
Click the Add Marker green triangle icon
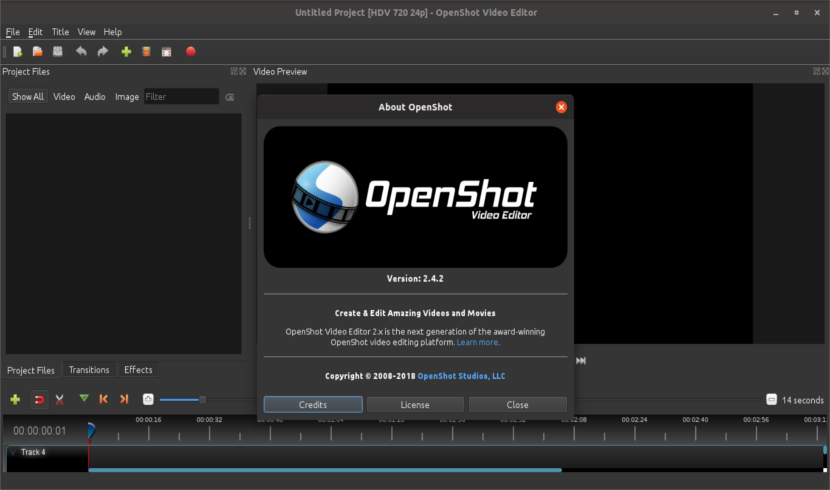[84, 399]
